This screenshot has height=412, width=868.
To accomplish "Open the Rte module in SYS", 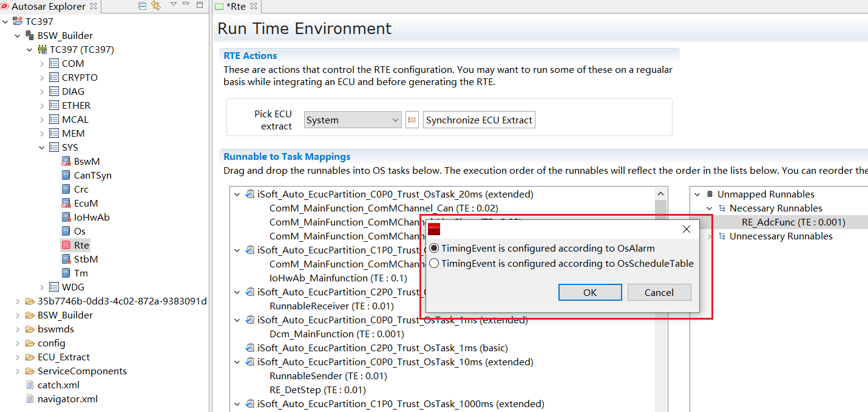I will coord(81,245).
